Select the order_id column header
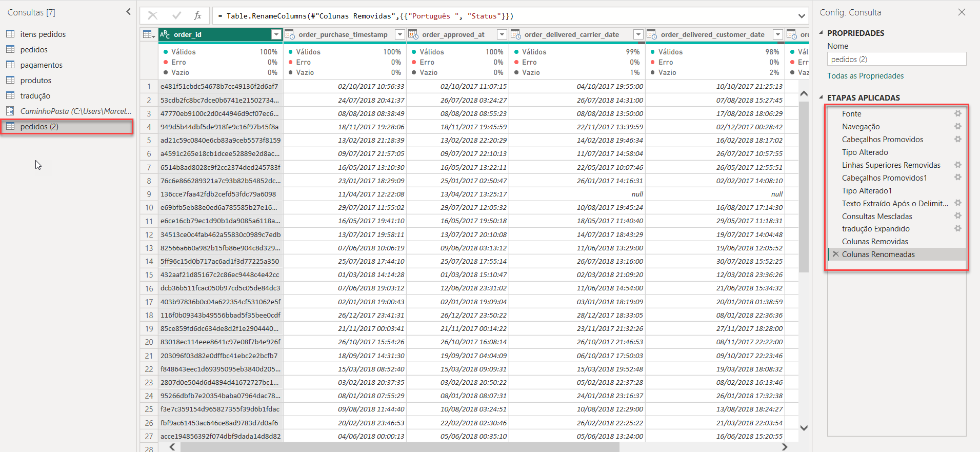This screenshot has width=980, height=452. (x=221, y=34)
